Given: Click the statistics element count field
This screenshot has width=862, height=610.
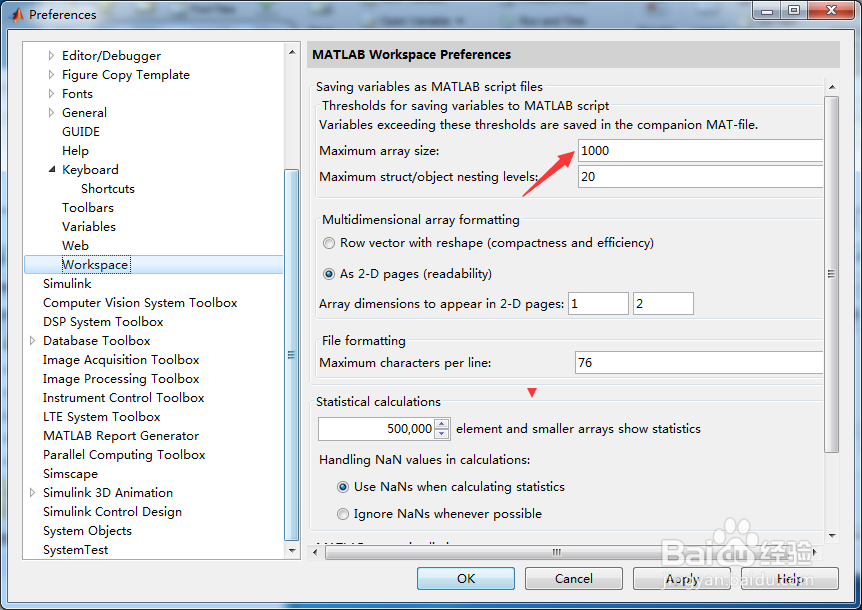Looking at the screenshot, I should (376, 429).
